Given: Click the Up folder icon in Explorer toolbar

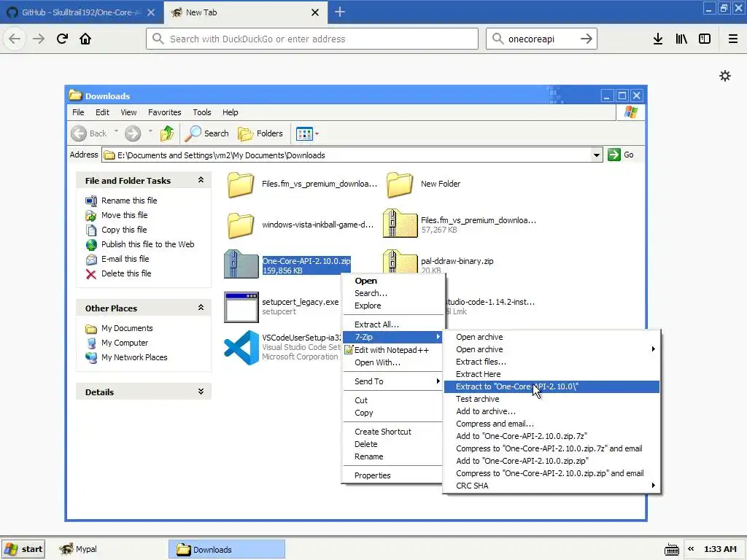Looking at the screenshot, I should (x=167, y=133).
